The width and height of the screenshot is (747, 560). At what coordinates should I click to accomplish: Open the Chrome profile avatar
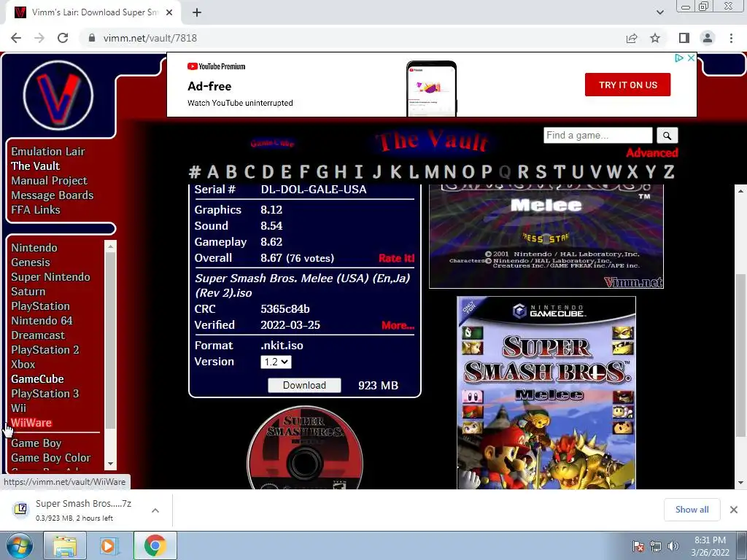pos(708,38)
